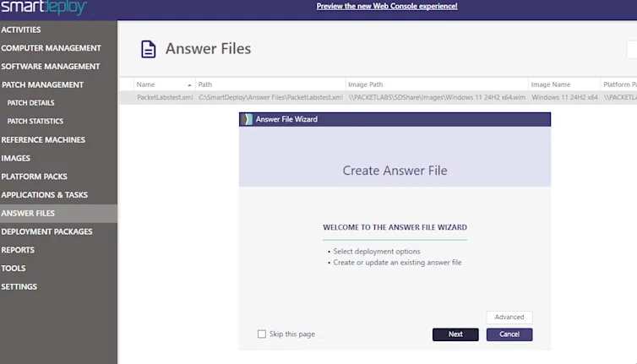
Task: Click 'WELCOME TO THE ANSWER FILE WIZARD' heading
Action: click(395, 227)
